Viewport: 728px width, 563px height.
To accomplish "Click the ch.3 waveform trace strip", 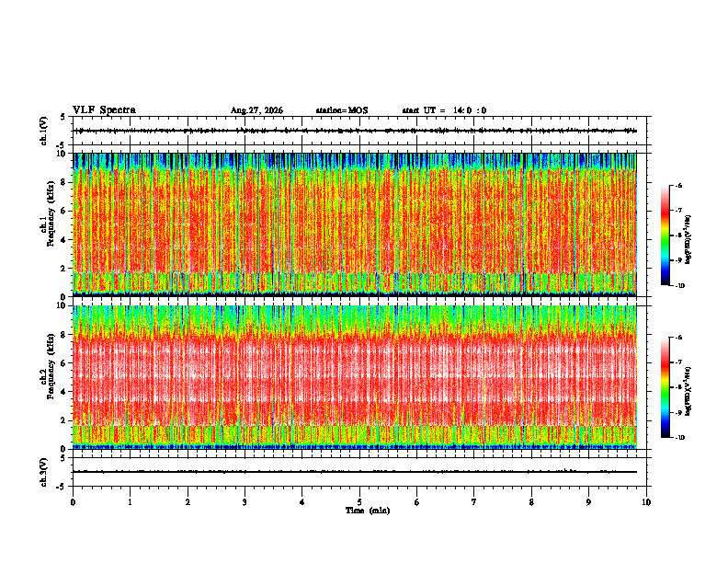I will [355, 472].
